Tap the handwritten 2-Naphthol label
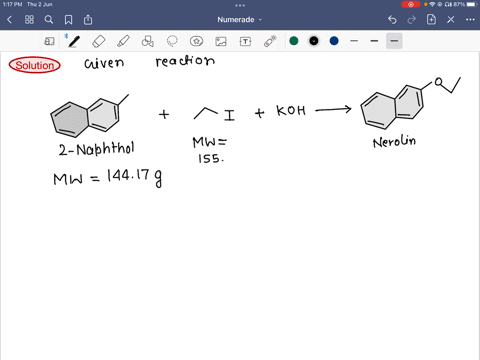The width and height of the screenshot is (480, 360). (x=97, y=148)
